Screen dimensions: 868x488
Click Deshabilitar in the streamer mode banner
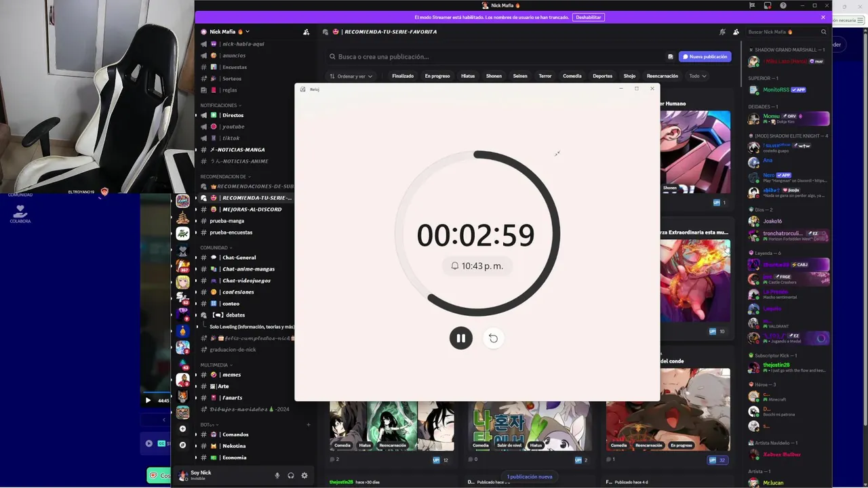point(589,17)
